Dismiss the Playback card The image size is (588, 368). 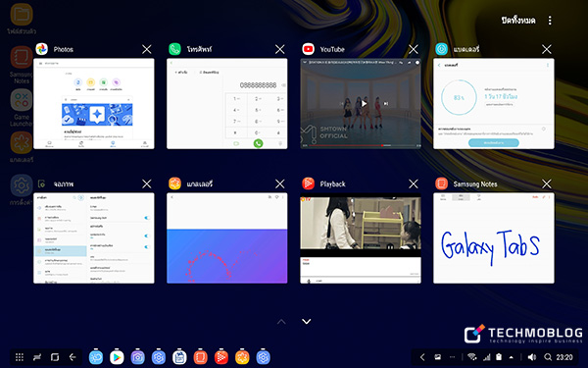[414, 184]
